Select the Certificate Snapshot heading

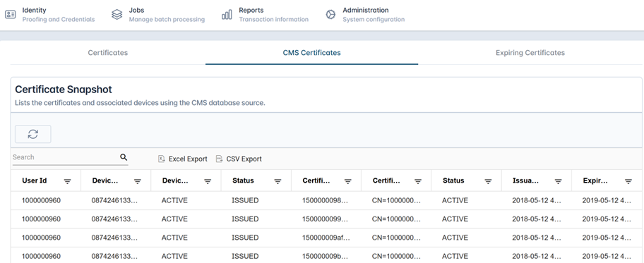click(64, 90)
